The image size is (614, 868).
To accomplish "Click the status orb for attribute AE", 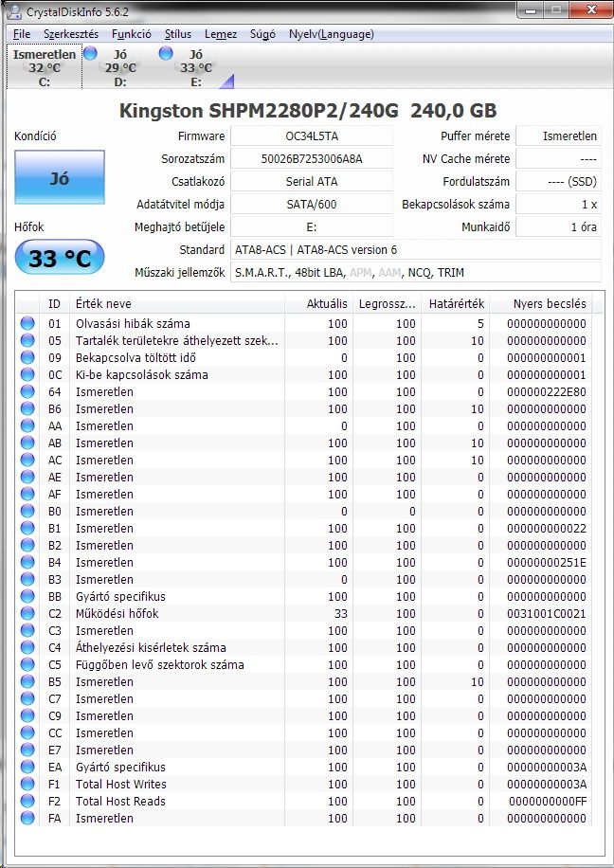I will coord(27,477).
